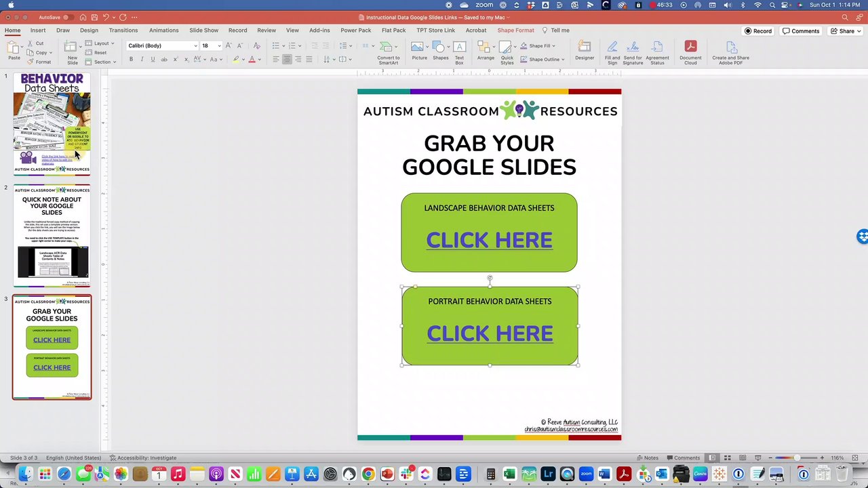Reset the slide layout
This screenshot has width=868, height=488.
click(96, 52)
